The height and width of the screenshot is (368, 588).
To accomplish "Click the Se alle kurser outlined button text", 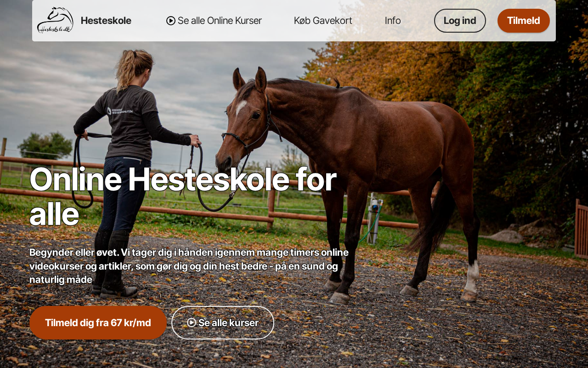I will (228, 322).
